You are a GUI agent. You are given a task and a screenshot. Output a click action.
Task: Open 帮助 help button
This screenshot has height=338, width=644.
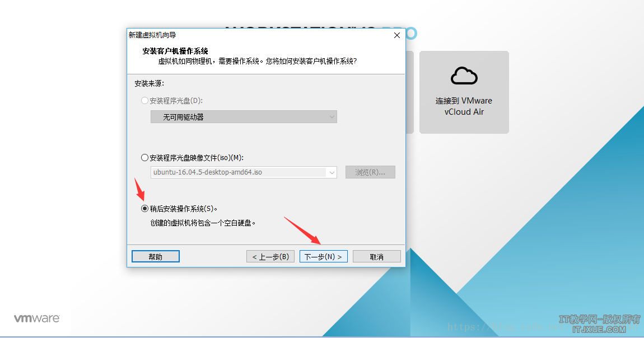point(156,256)
